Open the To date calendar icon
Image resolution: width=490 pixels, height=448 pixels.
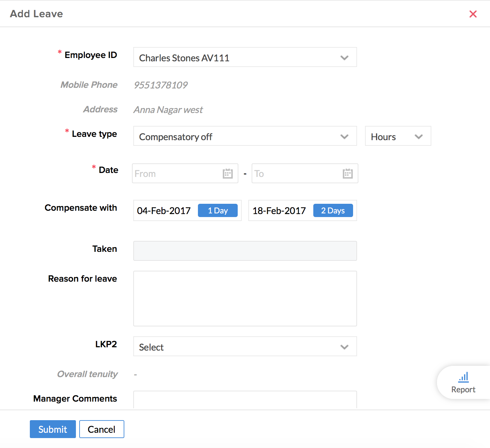coord(347,173)
